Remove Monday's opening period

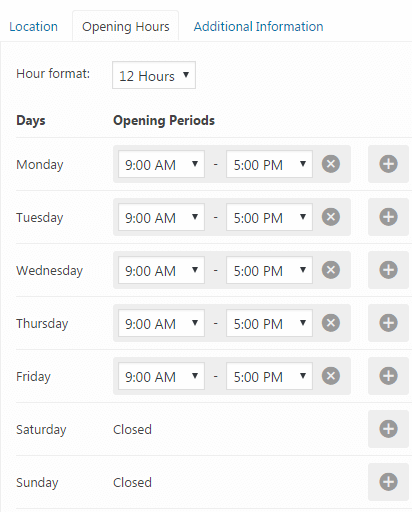click(x=331, y=164)
